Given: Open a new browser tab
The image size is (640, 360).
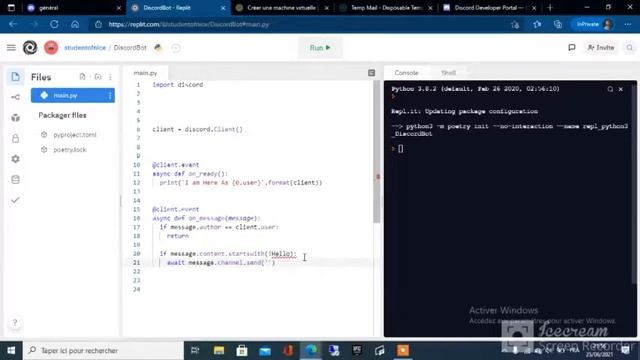Looking at the screenshot, I should pos(550,8).
